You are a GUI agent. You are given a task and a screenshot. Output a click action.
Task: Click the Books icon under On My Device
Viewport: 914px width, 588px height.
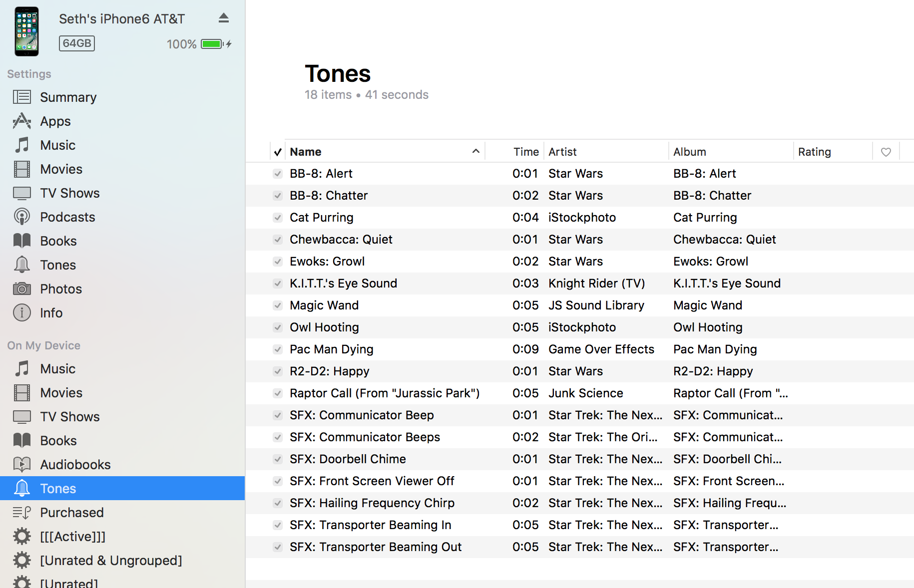click(22, 440)
